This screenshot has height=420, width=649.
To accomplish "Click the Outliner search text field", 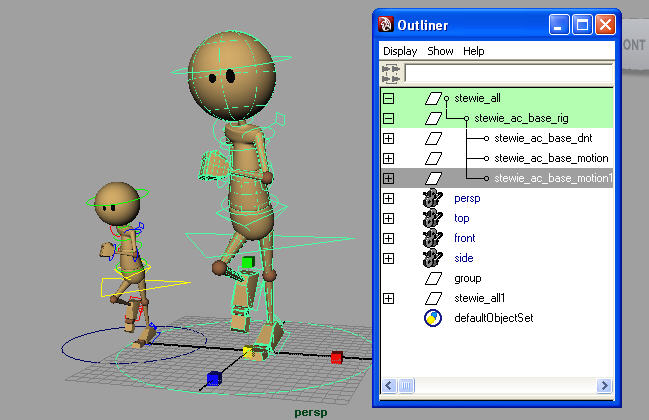I will [508, 73].
